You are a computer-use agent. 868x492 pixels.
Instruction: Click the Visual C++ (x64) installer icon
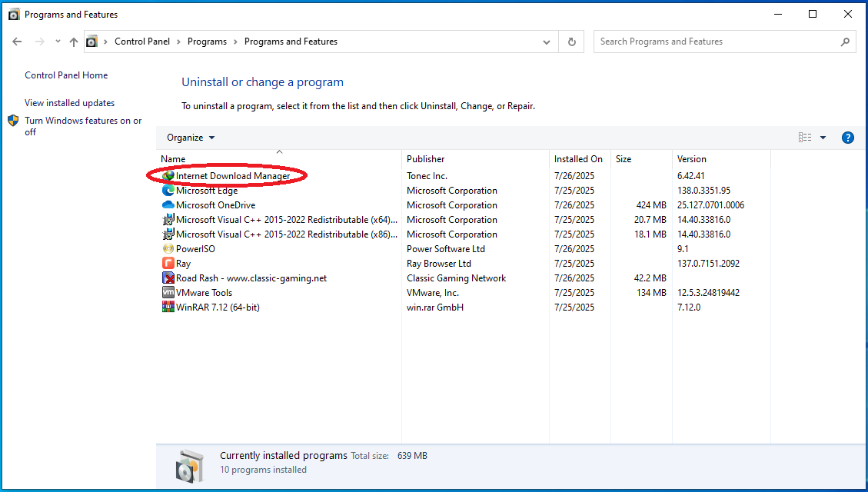click(x=168, y=220)
